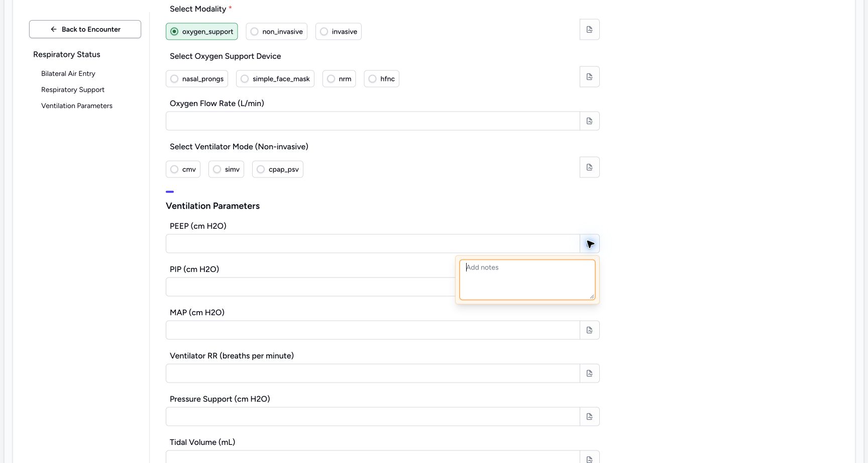Select simv ventilator mode
The image size is (868, 463).
226,169
